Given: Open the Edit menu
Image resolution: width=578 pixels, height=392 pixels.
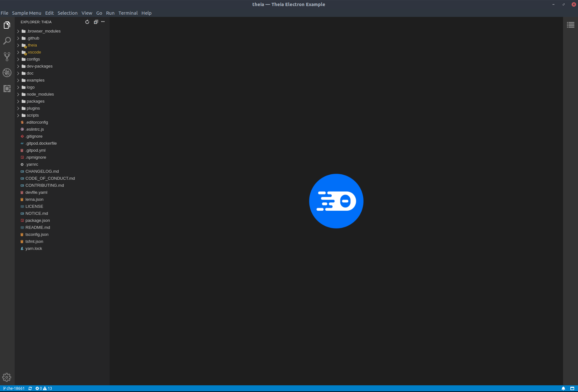Looking at the screenshot, I should pos(49,13).
